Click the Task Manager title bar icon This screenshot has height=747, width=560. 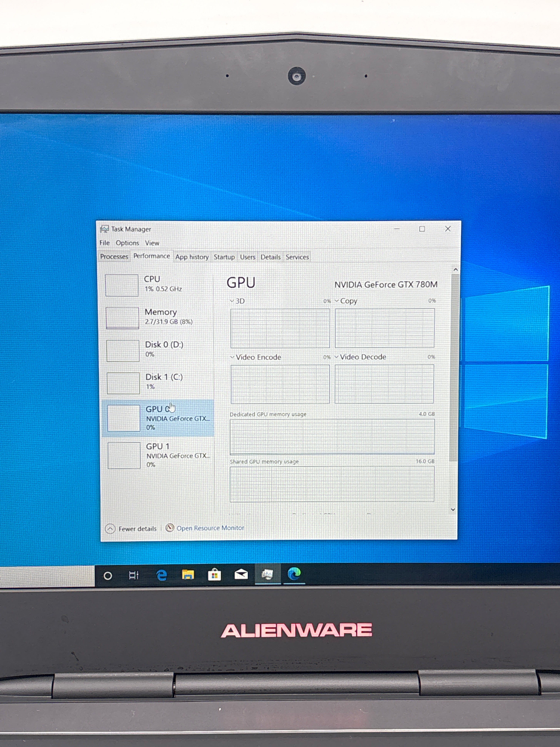pos(104,229)
